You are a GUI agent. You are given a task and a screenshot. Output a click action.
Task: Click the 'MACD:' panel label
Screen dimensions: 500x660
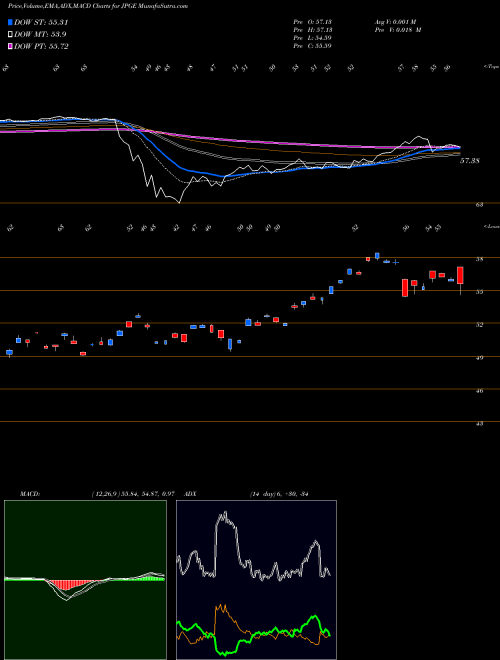pos(29,494)
